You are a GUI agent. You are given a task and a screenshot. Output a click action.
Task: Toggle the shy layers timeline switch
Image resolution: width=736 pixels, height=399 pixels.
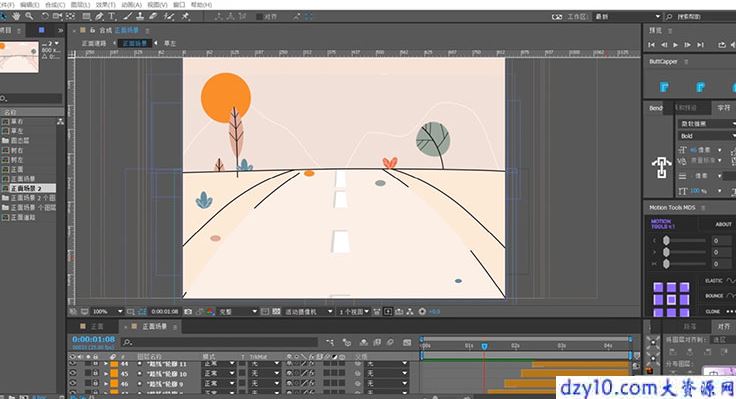[x=363, y=342]
